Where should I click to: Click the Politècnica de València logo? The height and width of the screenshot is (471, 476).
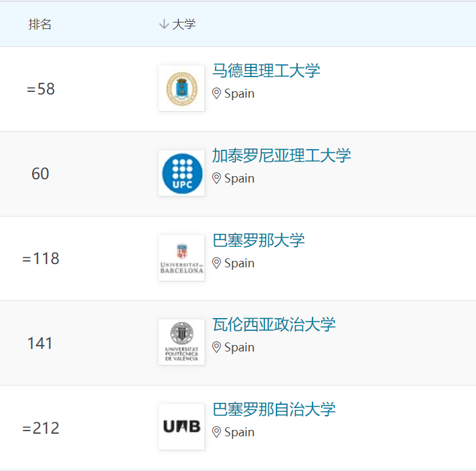pyautogui.click(x=181, y=342)
